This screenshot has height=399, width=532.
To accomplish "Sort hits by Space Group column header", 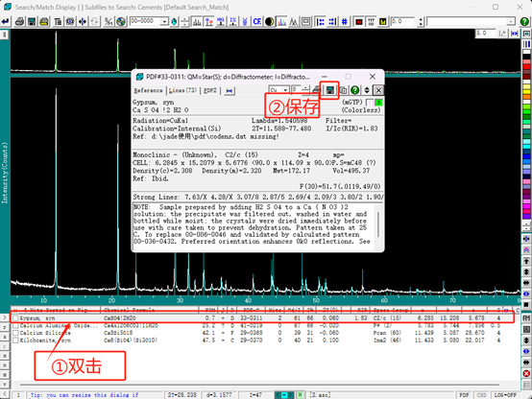I will click(391, 310).
